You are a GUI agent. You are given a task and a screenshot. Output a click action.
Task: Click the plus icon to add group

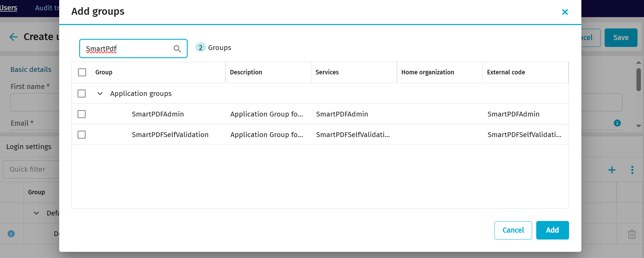[612, 170]
